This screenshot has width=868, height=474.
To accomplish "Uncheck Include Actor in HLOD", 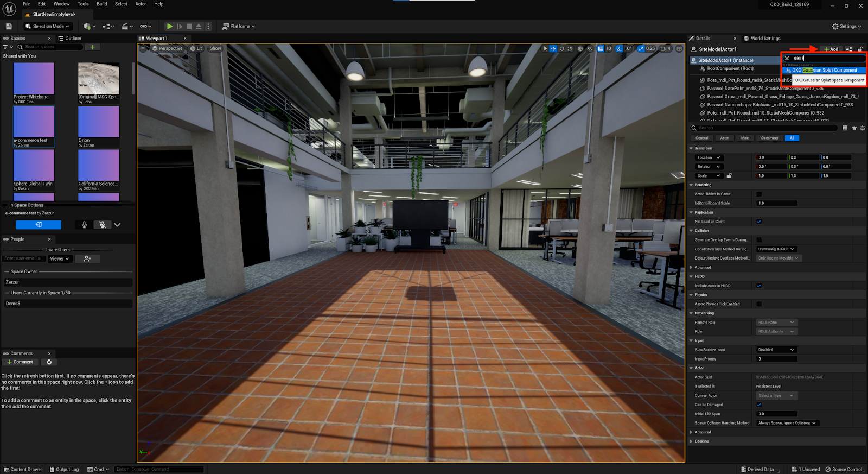I will 759,286.
